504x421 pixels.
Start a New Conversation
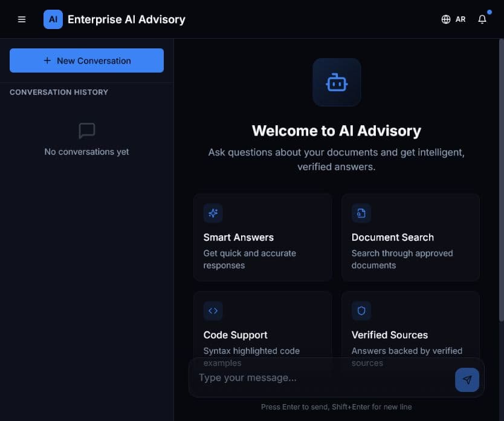tap(87, 60)
